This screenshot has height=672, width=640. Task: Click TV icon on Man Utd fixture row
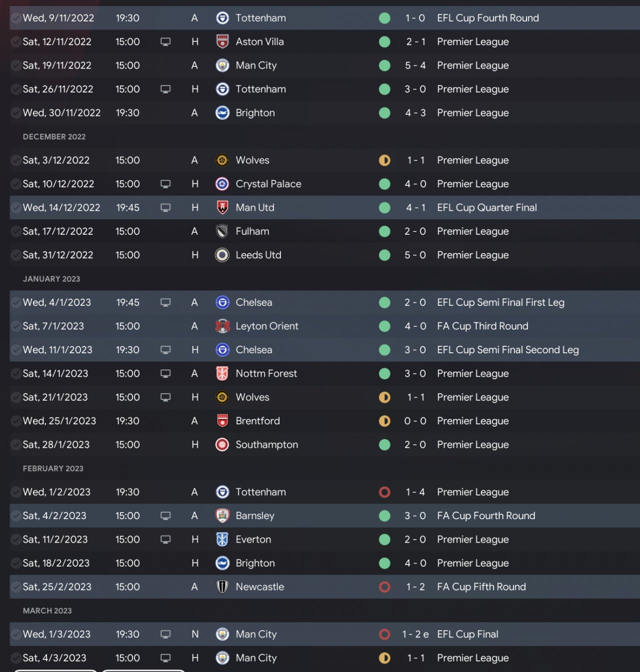point(165,207)
